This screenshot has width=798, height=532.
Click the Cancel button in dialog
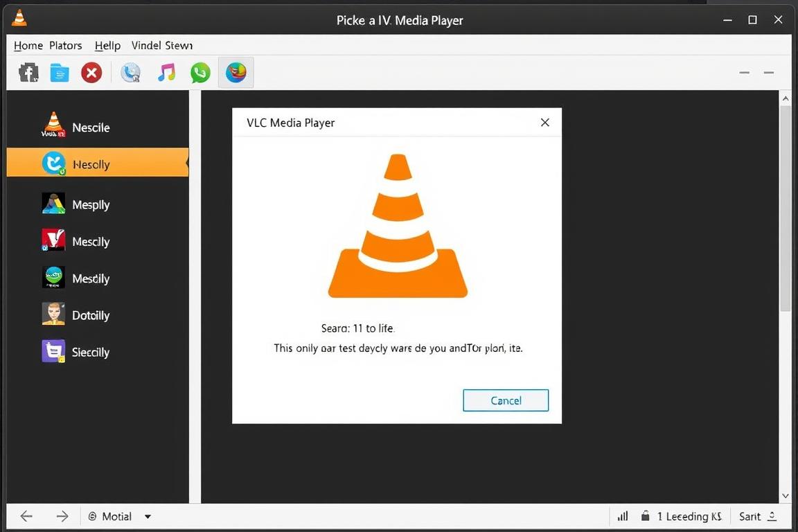pos(506,400)
